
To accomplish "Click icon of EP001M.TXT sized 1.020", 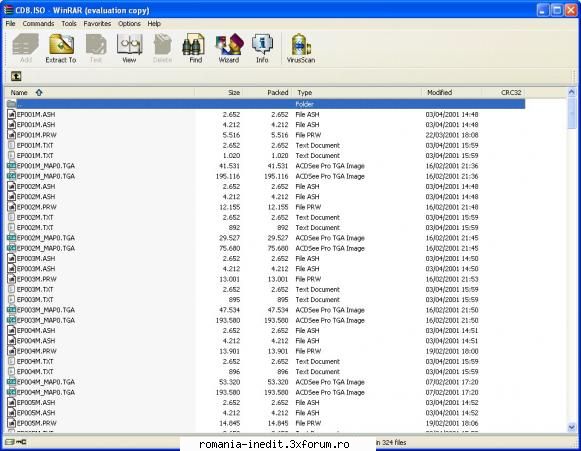I will click(11, 155).
